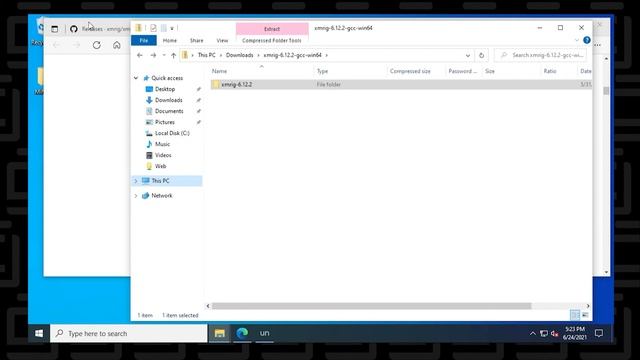Expand the Network tree node
This screenshot has height=360, width=640.
[x=136, y=196]
